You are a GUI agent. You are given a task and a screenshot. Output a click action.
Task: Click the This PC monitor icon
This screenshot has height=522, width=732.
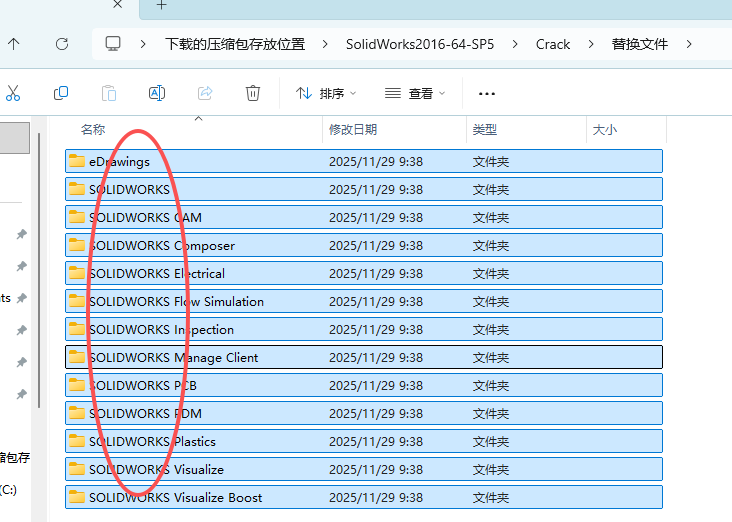113,44
